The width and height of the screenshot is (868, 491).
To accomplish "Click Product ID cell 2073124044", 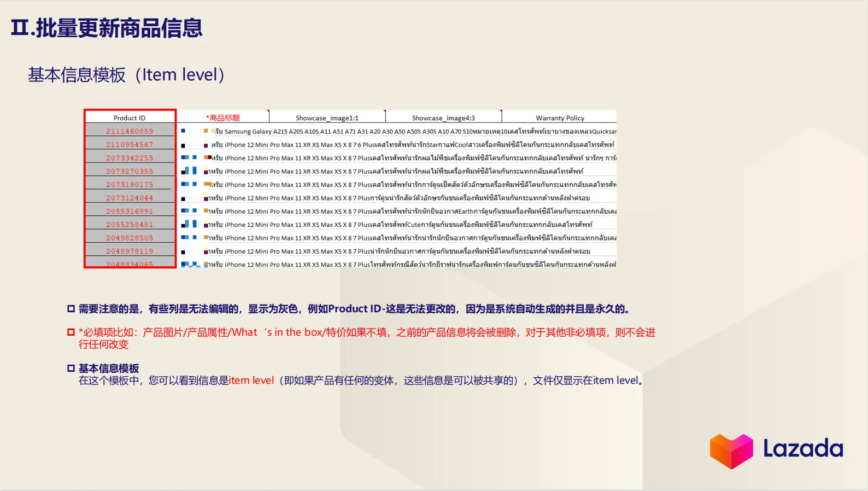I will (130, 198).
